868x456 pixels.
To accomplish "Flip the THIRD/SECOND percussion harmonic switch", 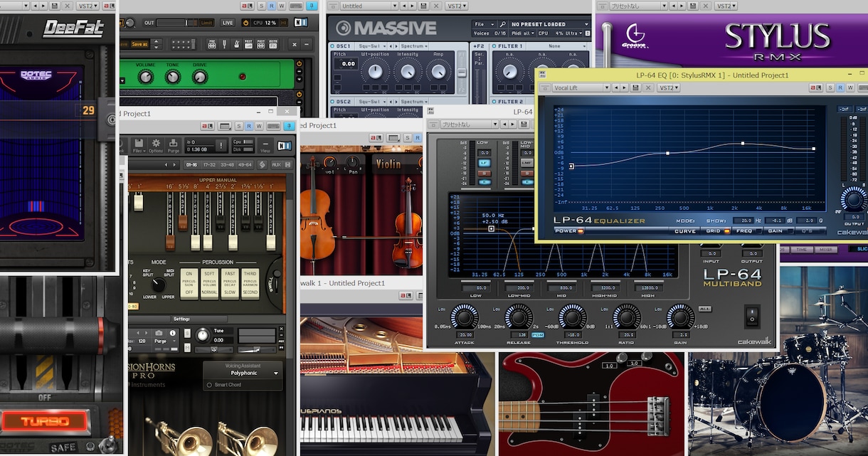I will [x=250, y=284].
